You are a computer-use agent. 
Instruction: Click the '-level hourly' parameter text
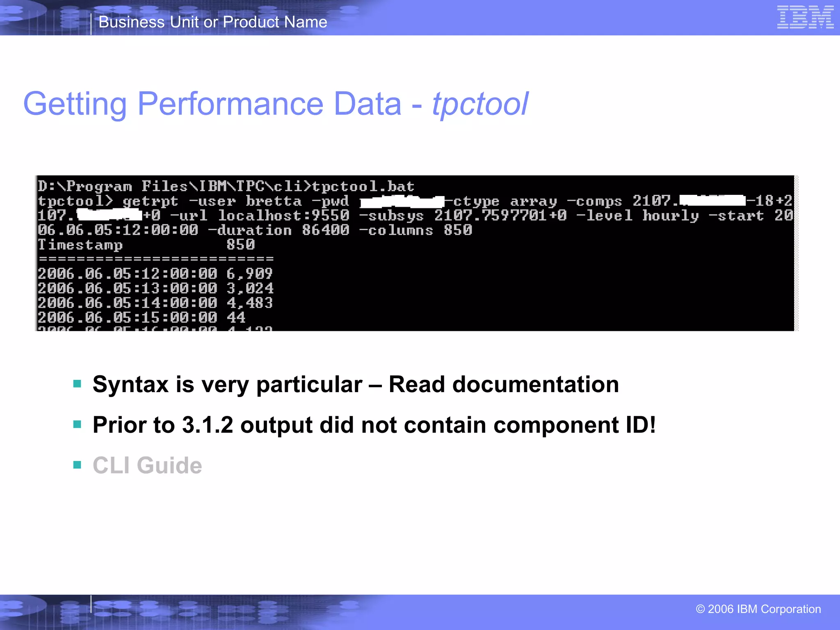637,216
